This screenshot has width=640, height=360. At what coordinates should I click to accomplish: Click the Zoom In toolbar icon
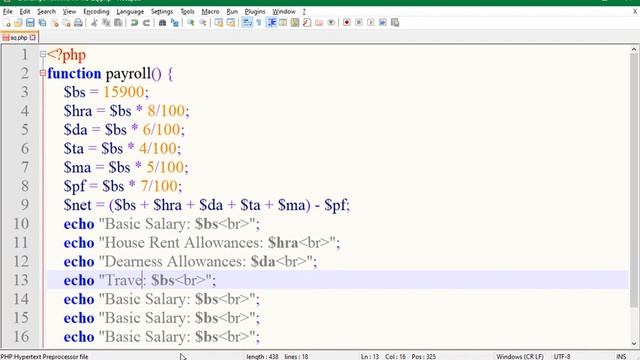(x=191, y=23)
